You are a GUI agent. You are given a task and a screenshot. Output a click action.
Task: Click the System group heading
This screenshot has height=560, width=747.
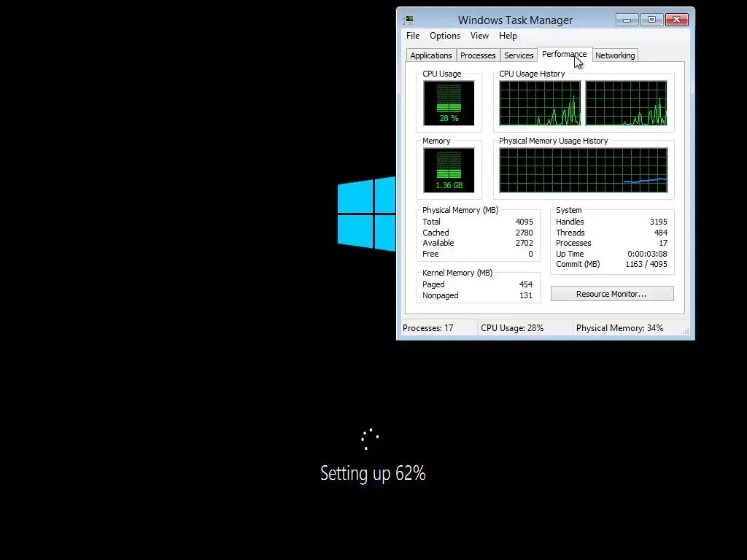click(x=569, y=210)
